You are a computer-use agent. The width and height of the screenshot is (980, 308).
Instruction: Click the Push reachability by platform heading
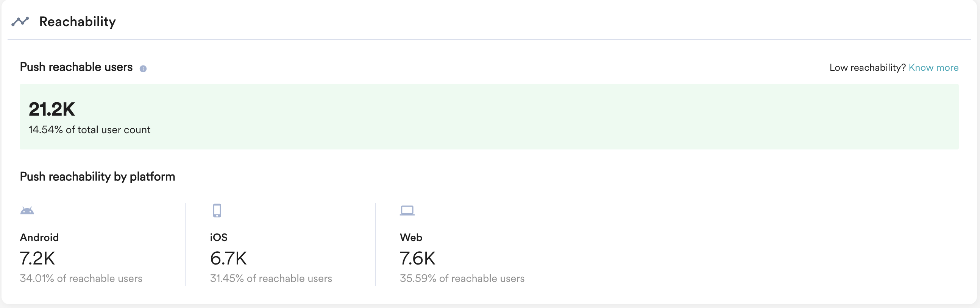97,176
